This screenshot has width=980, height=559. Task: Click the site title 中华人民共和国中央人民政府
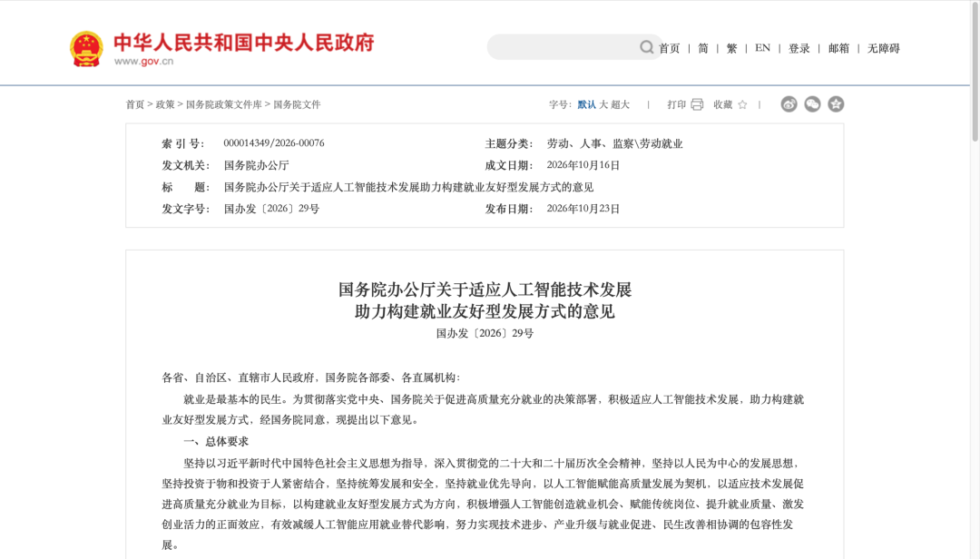244,43
